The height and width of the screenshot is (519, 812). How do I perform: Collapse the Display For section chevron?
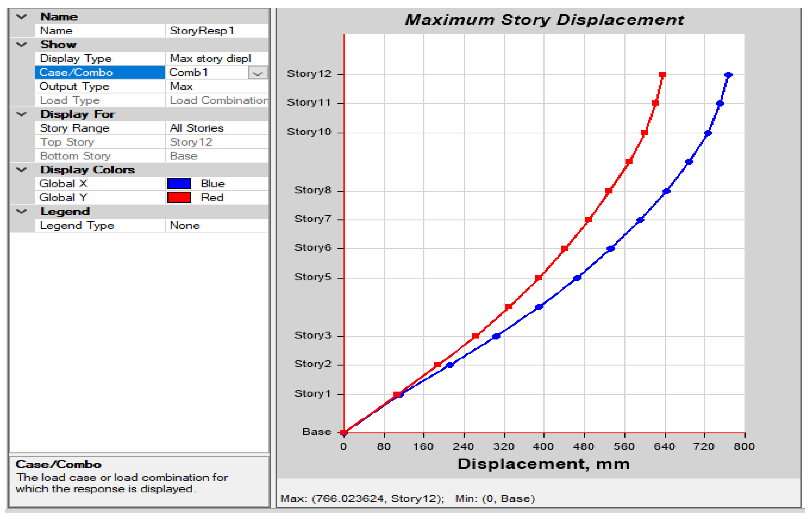click(x=21, y=114)
